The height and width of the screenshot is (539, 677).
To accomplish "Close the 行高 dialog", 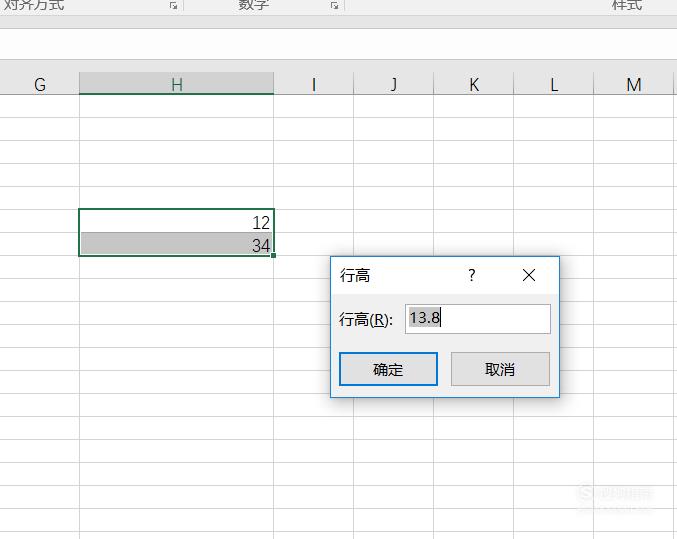I will pos(528,275).
